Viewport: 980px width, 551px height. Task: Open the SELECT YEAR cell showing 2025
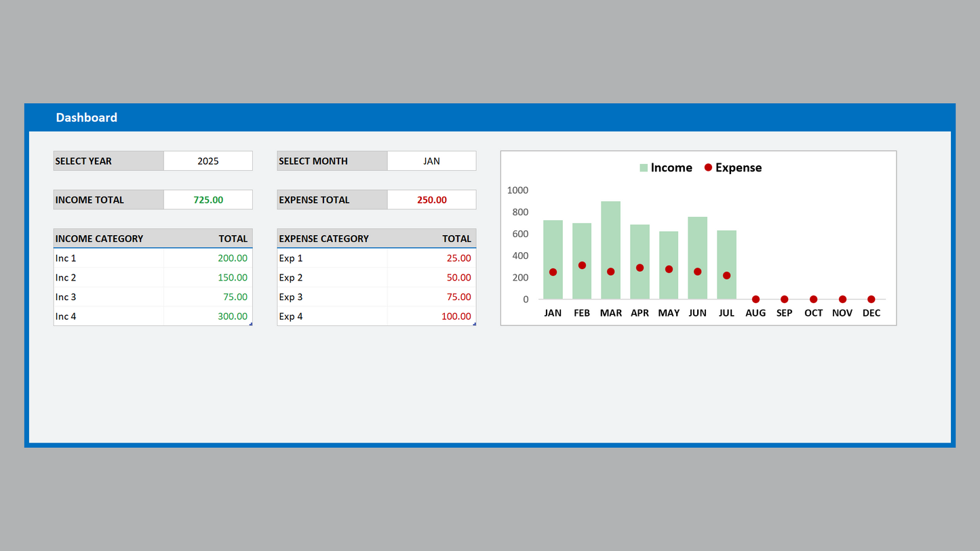click(x=208, y=161)
